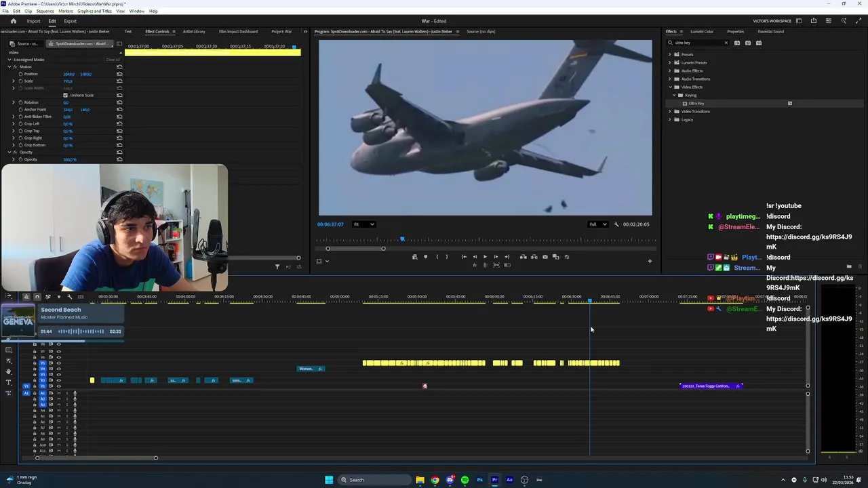Switch to the Film Impact Dashboard tab
The image size is (868, 488).
pos(238,31)
